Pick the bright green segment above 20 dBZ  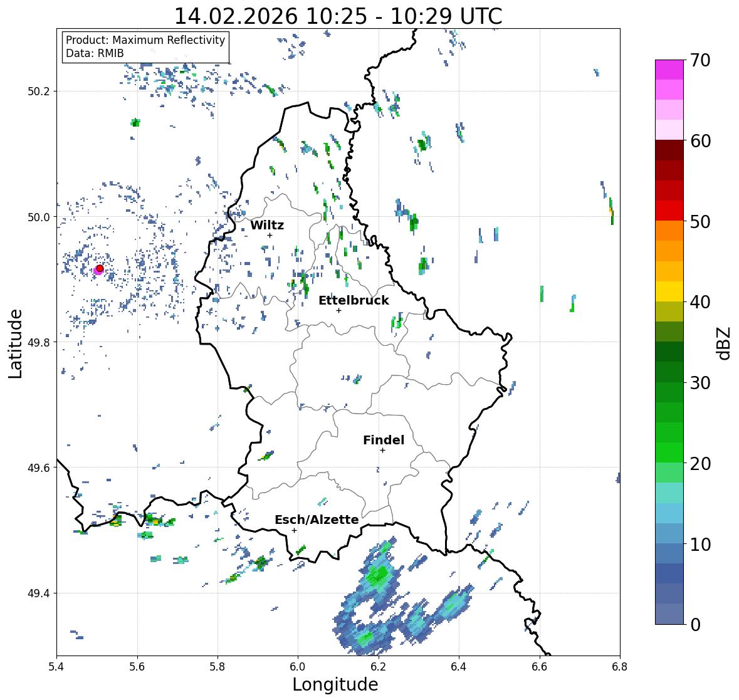[669, 452]
